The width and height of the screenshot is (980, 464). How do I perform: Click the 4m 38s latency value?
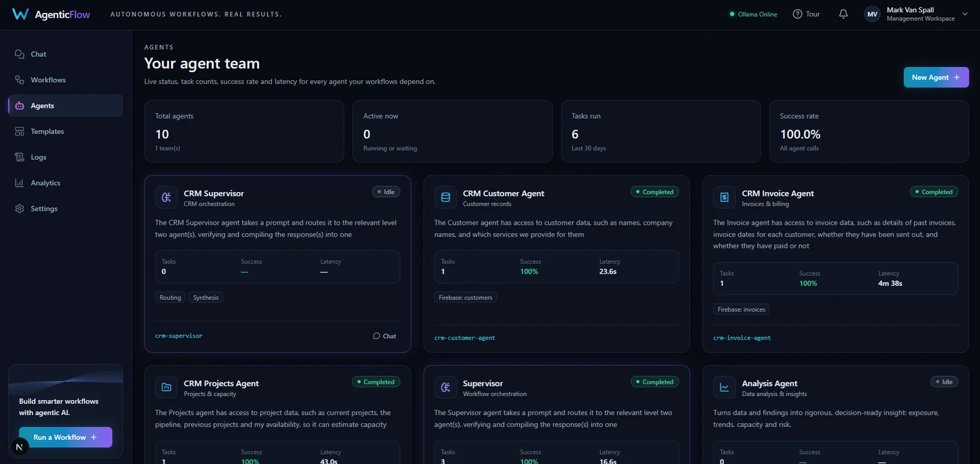[890, 283]
